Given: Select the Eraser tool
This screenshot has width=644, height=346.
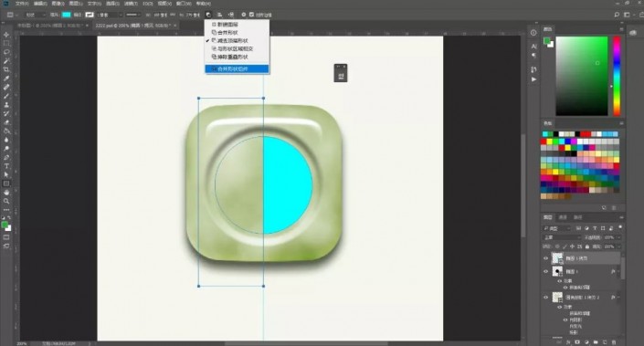Looking at the screenshot, I should (6, 122).
